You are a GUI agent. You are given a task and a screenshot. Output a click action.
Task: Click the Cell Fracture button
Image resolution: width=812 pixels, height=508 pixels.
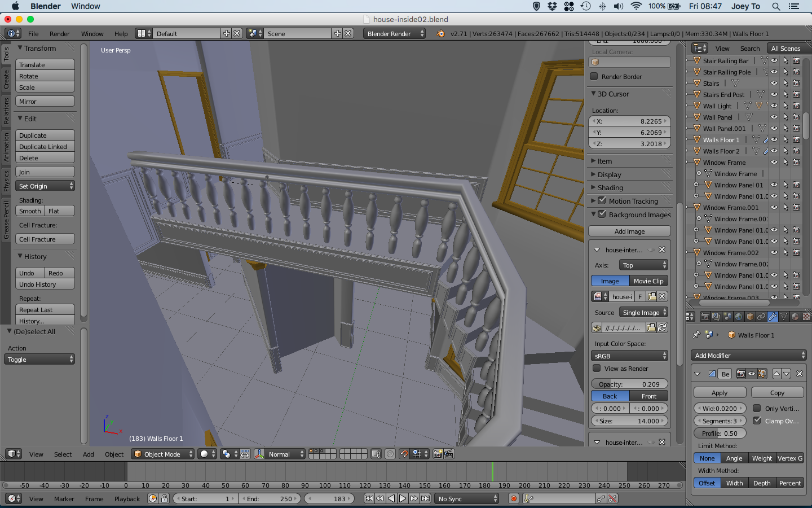[x=45, y=239]
